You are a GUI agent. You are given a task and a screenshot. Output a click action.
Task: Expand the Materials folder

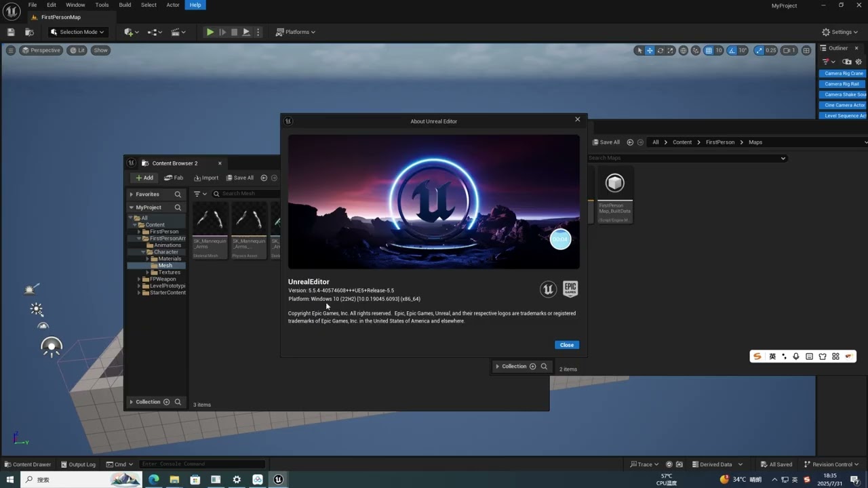tap(147, 259)
